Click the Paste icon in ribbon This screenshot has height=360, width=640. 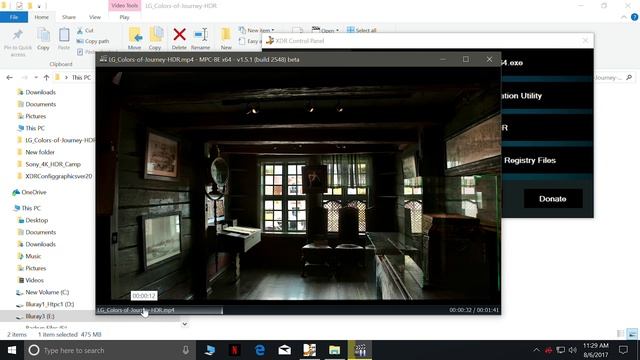pos(64,36)
